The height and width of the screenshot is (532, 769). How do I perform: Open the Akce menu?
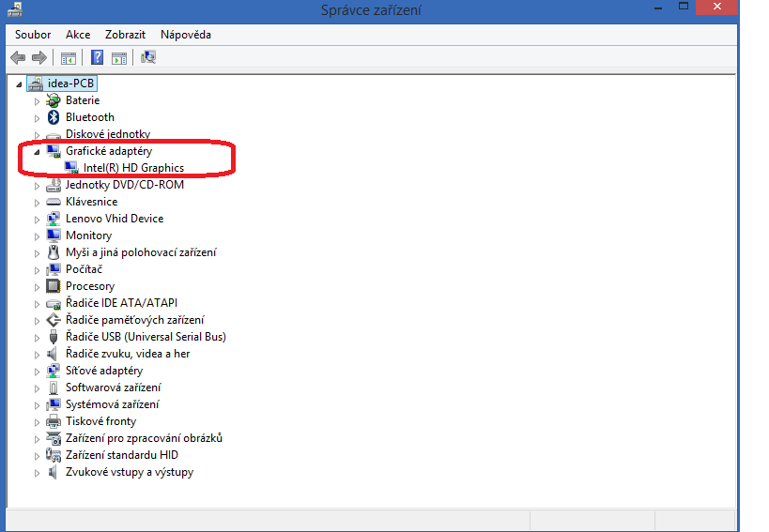coord(78,35)
